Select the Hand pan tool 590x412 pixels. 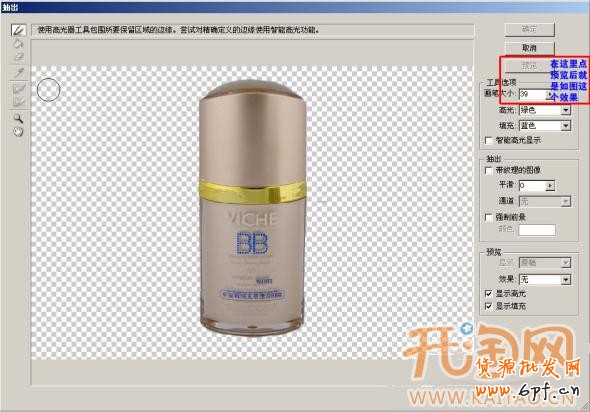tap(18, 132)
